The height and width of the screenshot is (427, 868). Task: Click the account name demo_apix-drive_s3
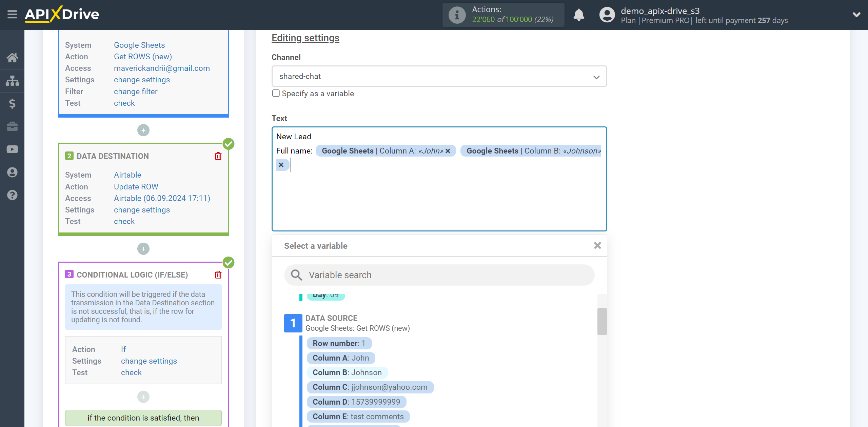pyautogui.click(x=660, y=11)
